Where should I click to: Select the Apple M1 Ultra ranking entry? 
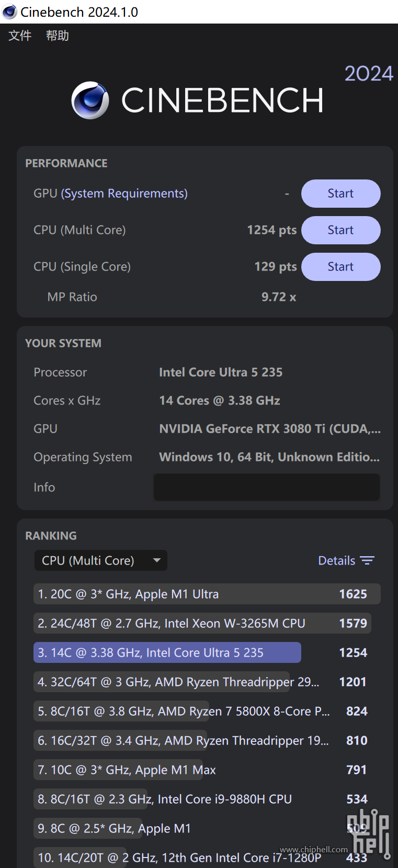tap(207, 594)
